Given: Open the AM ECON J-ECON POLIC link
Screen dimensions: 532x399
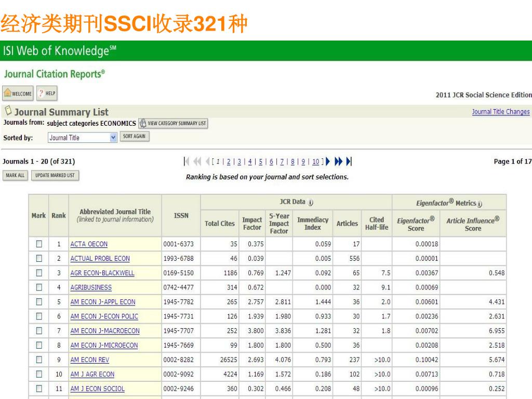Looking at the screenshot, I should (x=104, y=316).
